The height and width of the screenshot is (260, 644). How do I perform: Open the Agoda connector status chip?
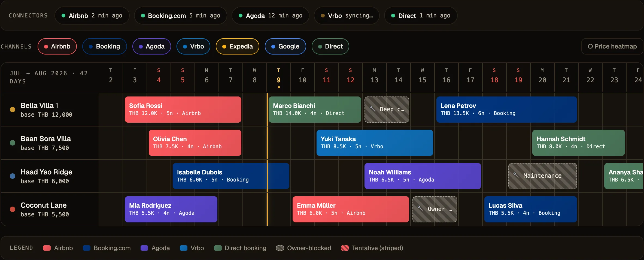pyautogui.click(x=271, y=16)
